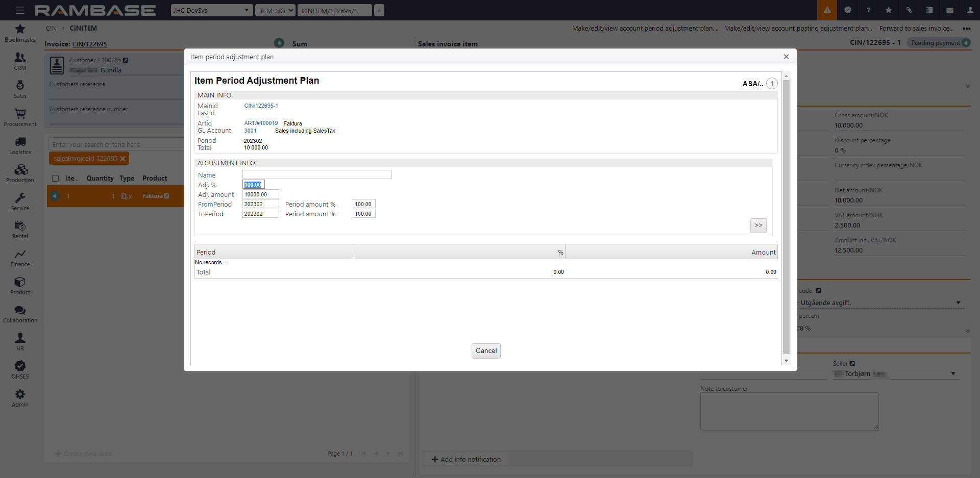Open the HR module
Screen dimensions: 980x478
20,342
